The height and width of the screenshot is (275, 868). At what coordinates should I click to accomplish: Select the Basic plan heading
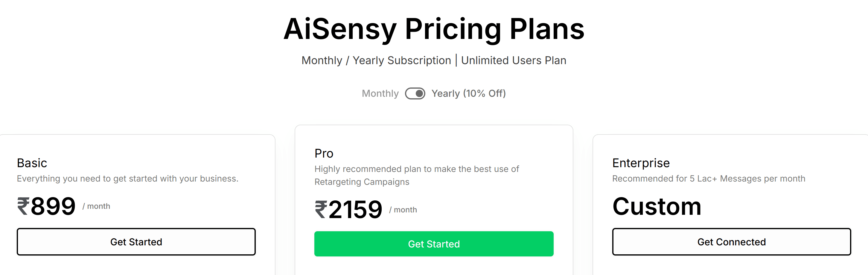32,163
